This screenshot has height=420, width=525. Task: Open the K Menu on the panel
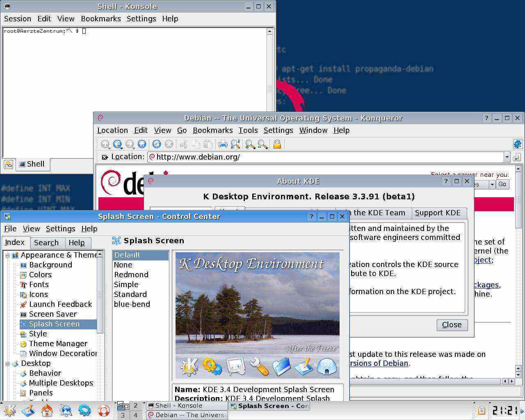coord(9,410)
